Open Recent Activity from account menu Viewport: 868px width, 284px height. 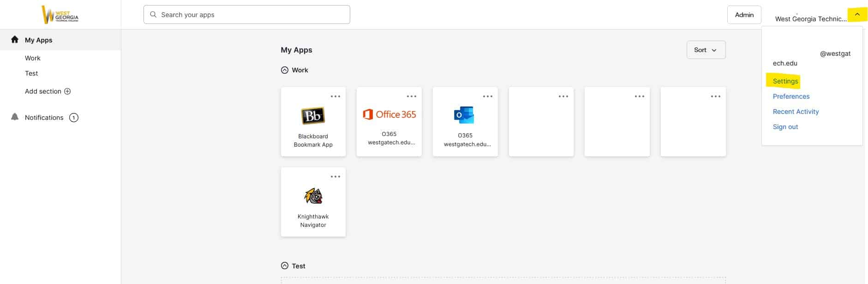point(796,112)
